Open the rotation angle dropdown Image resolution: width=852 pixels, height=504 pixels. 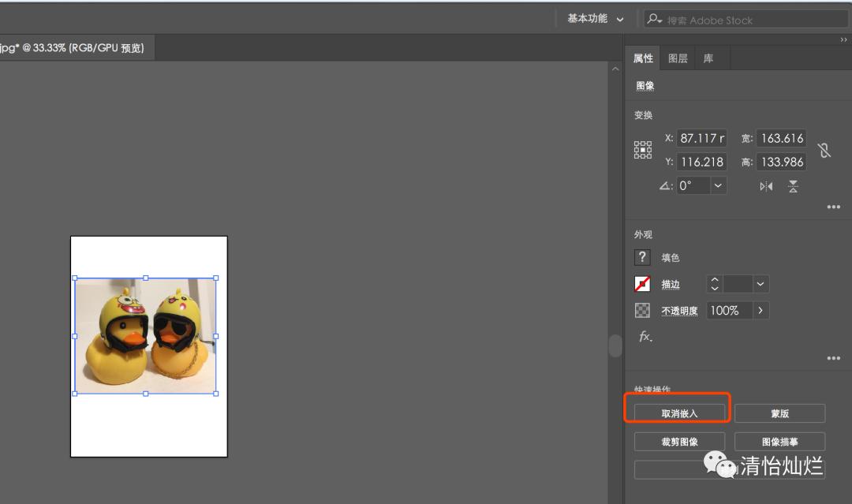click(x=718, y=186)
